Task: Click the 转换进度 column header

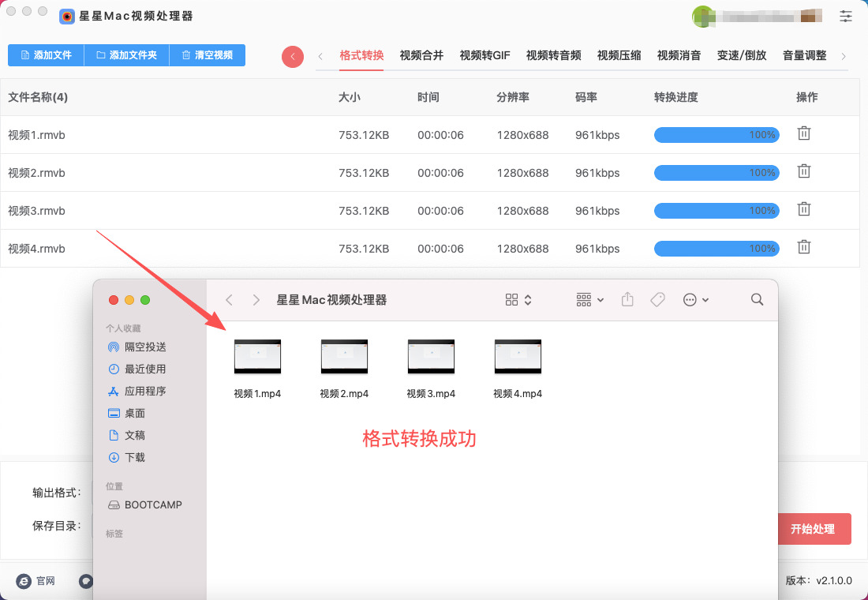Action: [676, 98]
